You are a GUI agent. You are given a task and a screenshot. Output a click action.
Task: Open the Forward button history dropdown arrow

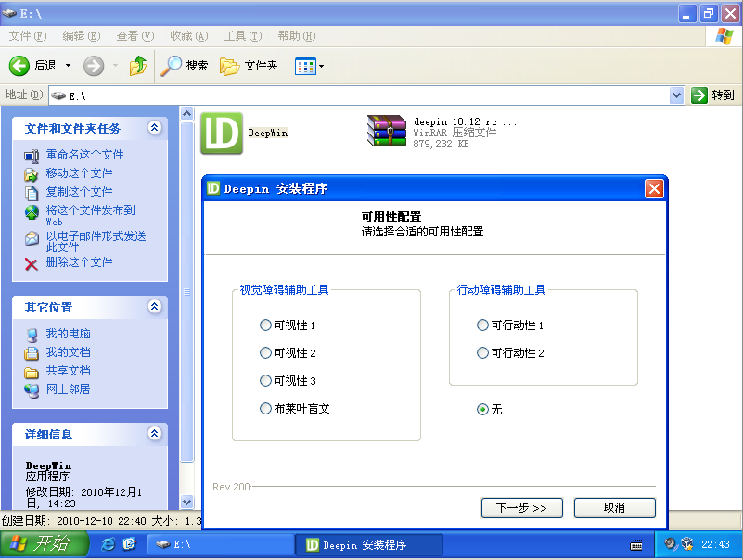[x=115, y=66]
